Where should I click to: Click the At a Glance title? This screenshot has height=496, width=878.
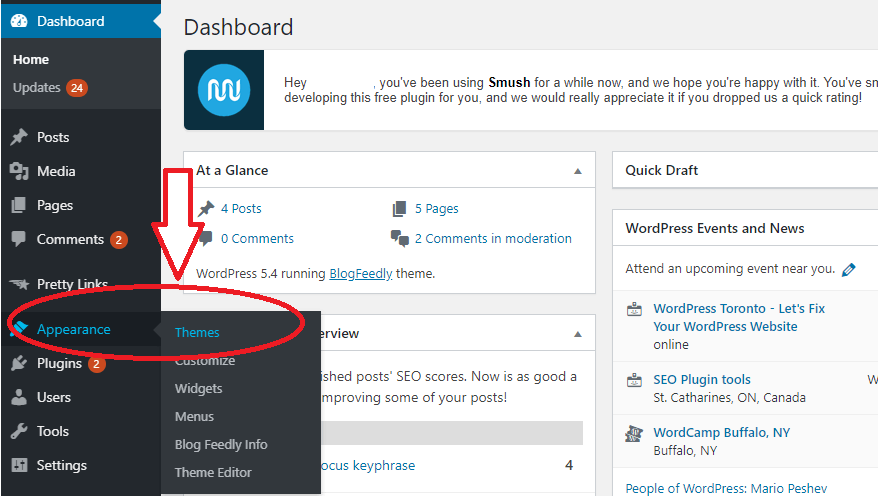point(232,170)
